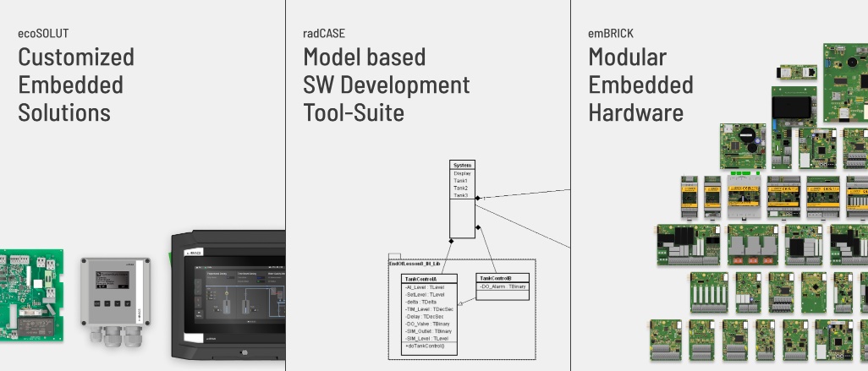Open the Modular Embedded Hardware heading
Image resolution: width=868 pixels, height=371 pixels.
click(640, 85)
